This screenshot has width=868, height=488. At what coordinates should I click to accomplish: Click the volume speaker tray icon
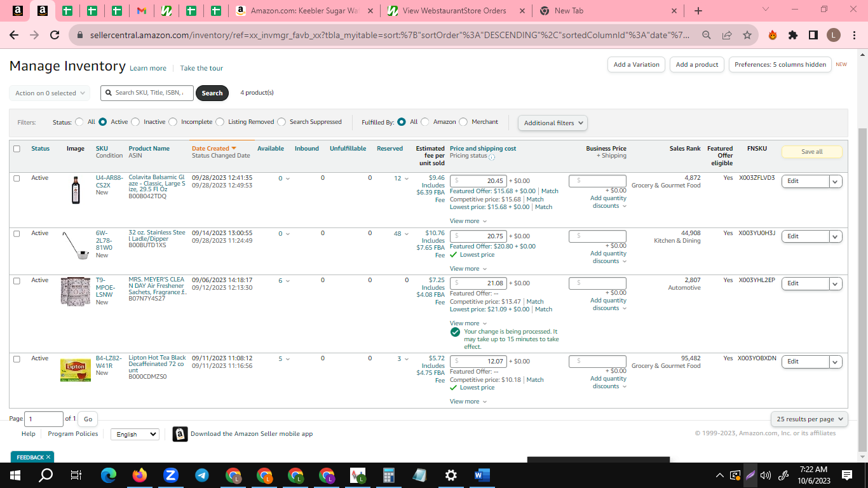[x=766, y=475]
